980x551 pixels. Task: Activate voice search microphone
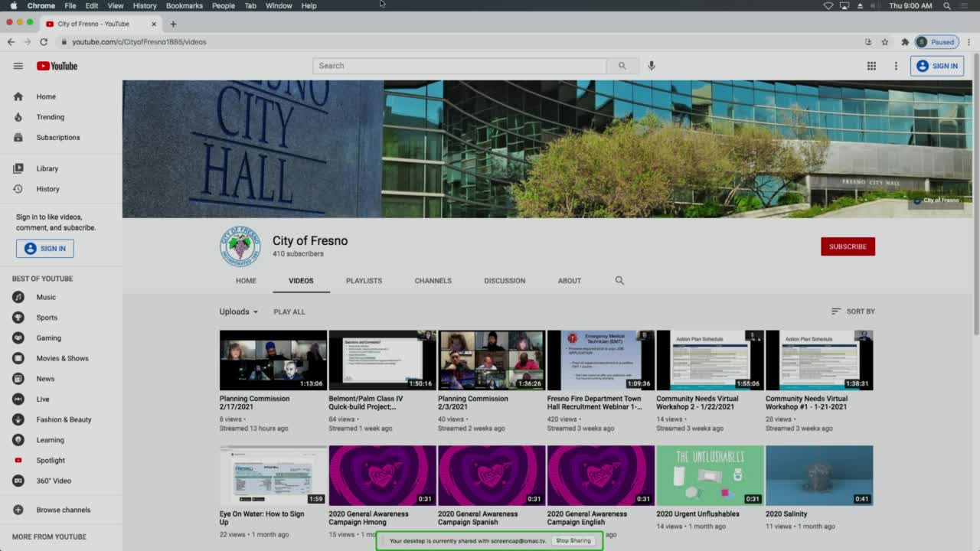pyautogui.click(x=652, y=66)
